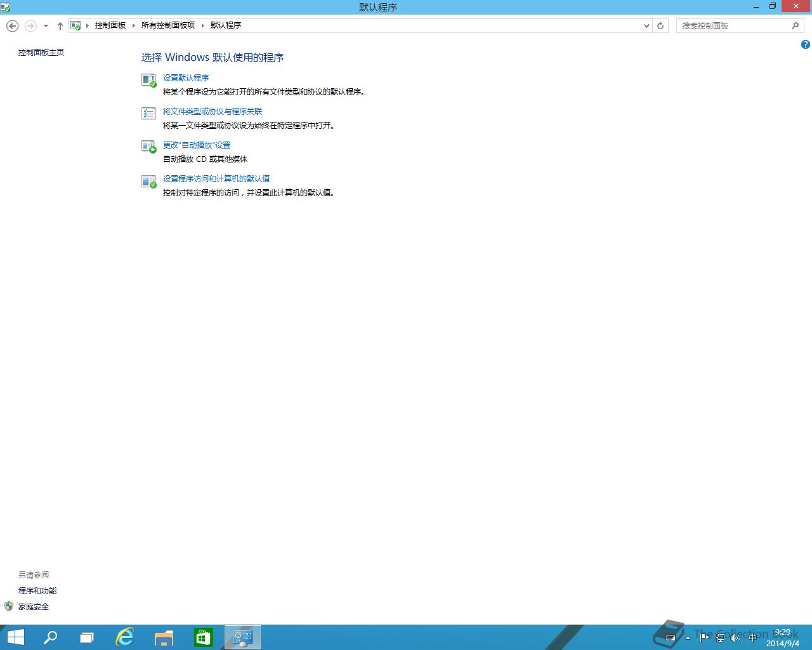The width and height of the screenshot is (812, 650).
Task: Open 更改"自动播放"设置 link
Action: click(197, 145)
